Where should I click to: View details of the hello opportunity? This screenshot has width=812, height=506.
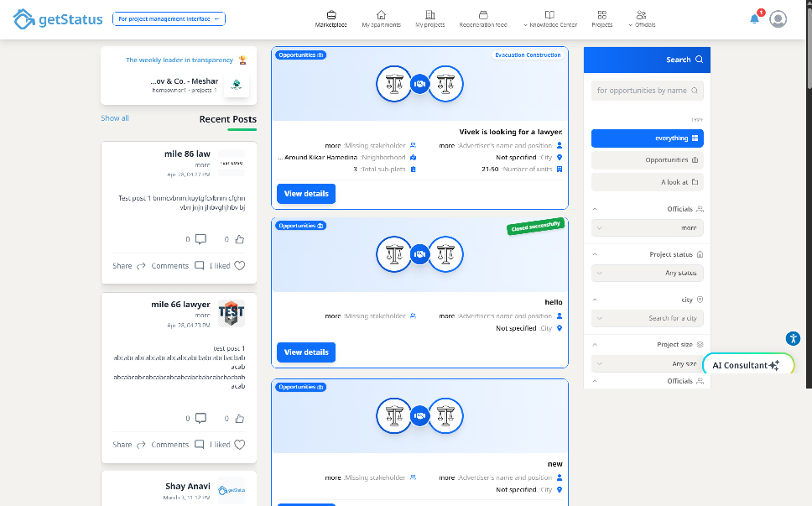pos(306,352)
